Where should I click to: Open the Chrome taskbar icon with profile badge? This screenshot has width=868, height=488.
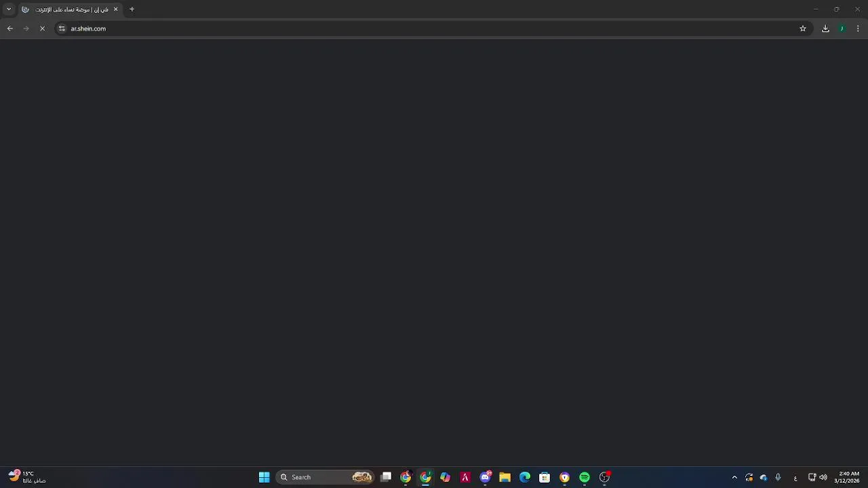pos(406,477)
